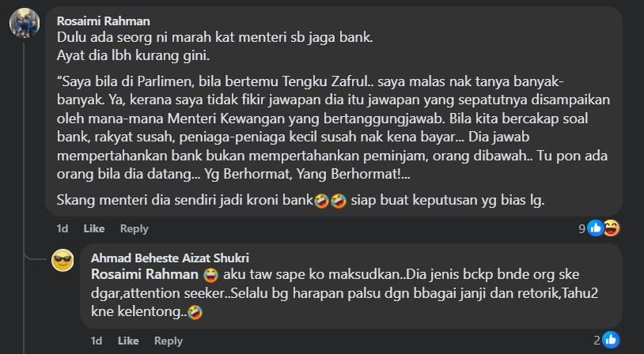Open the 1d timestamp on Ahmad's reply
The image size is (644, 354).
pos(97,341)
